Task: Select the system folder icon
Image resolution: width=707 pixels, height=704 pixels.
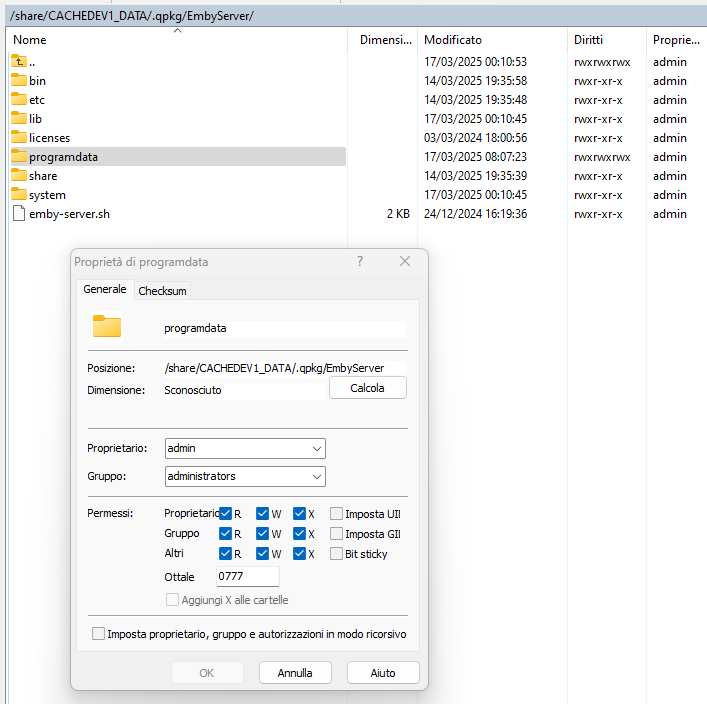Action: (18, 194)
